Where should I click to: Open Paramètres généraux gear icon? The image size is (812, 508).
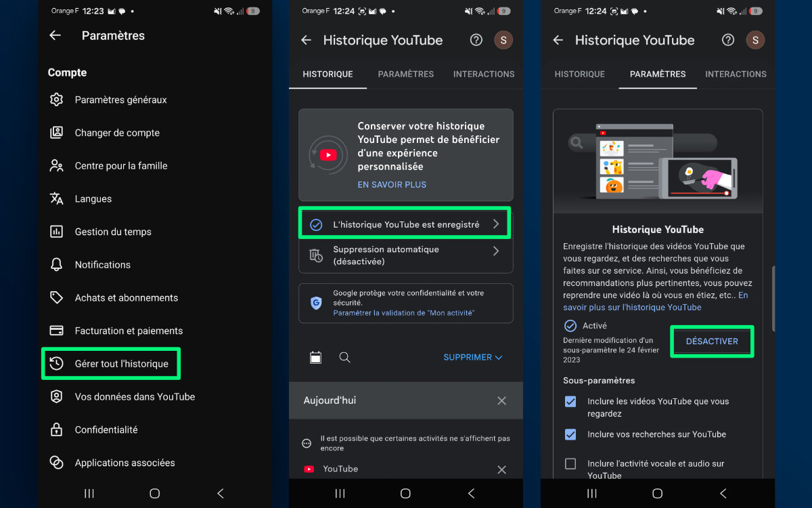pos(57,100)
